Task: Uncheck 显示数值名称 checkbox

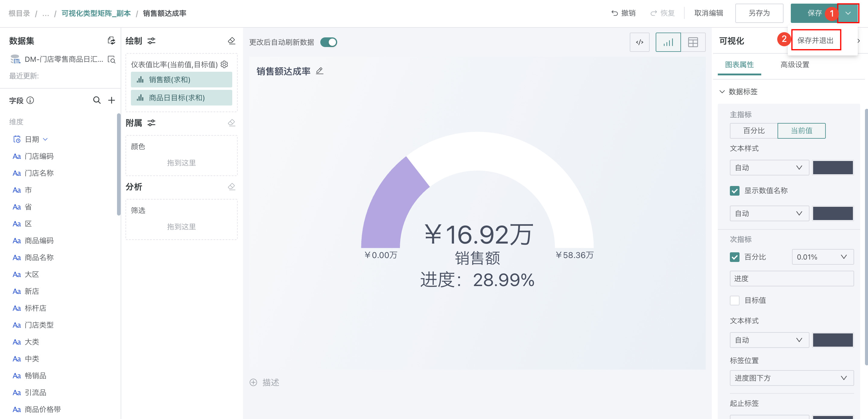Action: (735, 191)
